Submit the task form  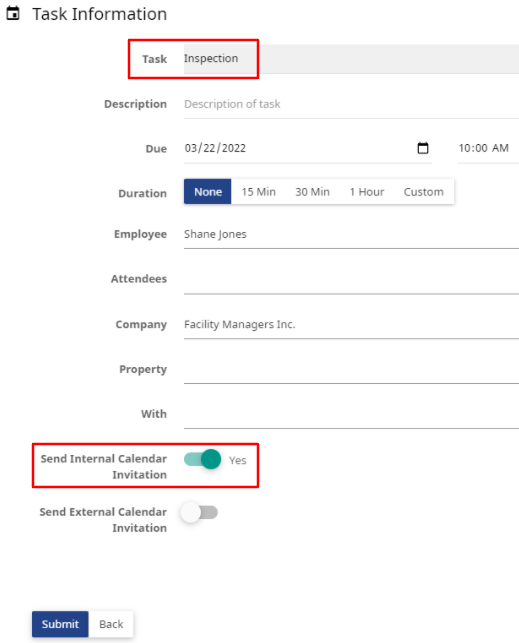(60, 624)
